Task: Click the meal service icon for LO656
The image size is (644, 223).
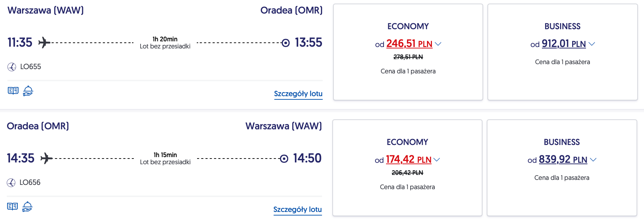Action: (x=27, y=207)
